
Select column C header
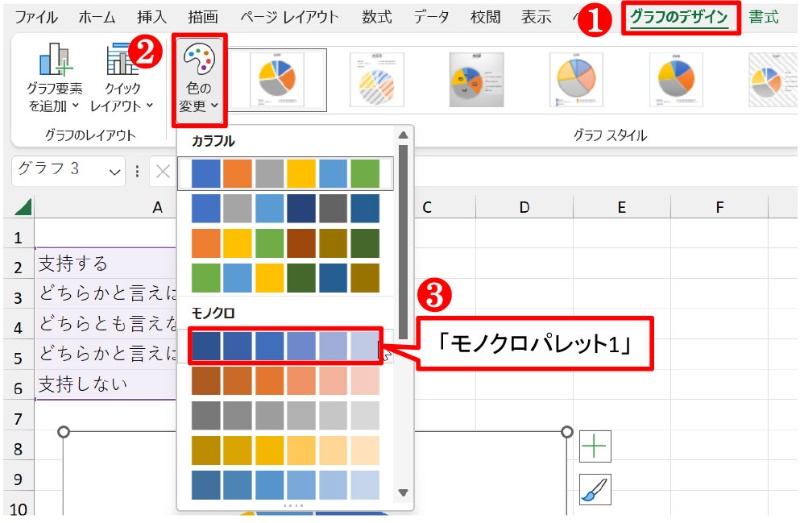(427, 207)
